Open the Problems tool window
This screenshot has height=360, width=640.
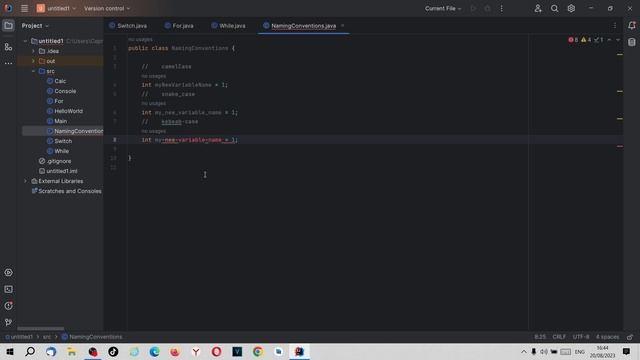[x=8, y=306]
